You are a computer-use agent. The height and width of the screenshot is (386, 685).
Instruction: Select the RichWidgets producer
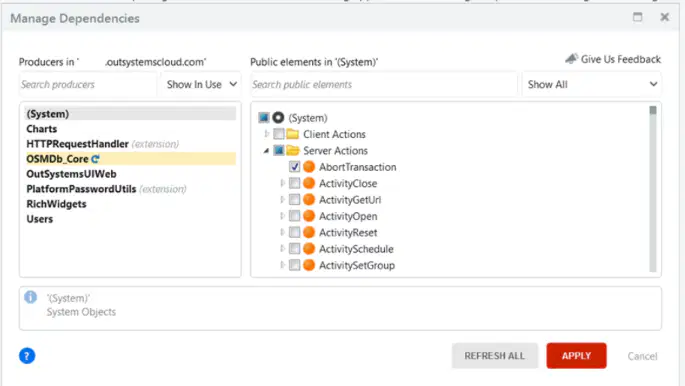tap(130, 204)
